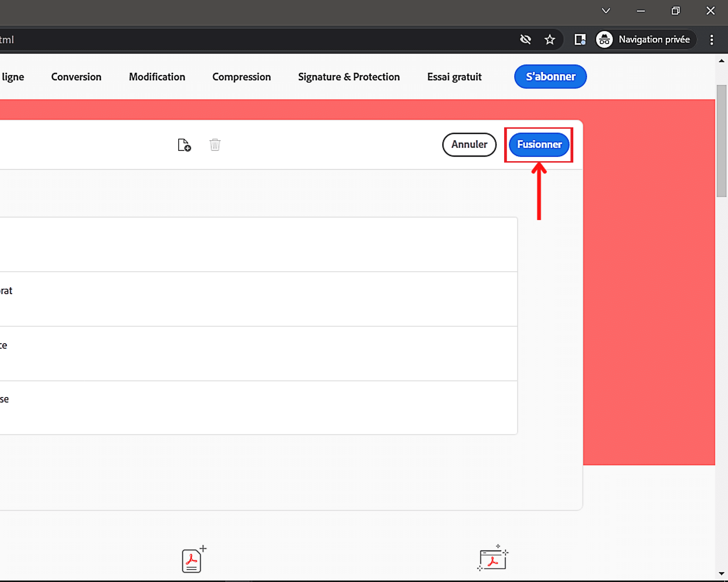The width and height of the screenshot is (728, 582).
Task: Bookmark this page with the star icon
Action: click(x=550, y=39)
